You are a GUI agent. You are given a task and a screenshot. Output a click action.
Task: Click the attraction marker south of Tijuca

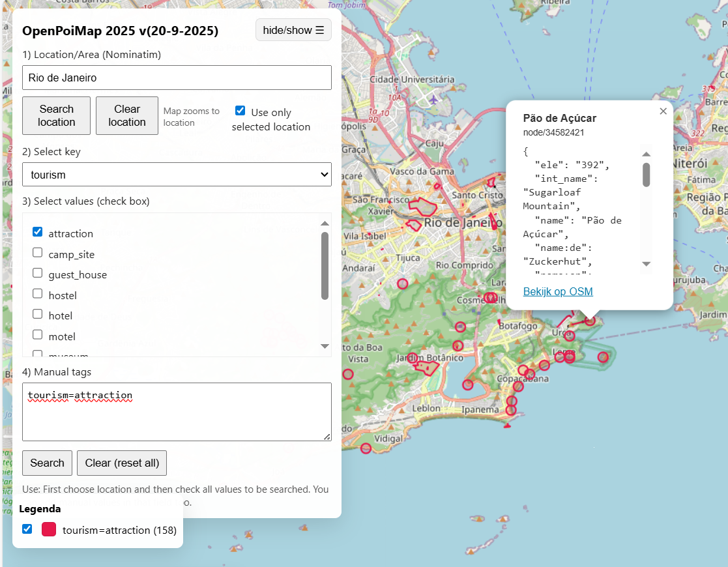pyautogui.click(x=402, y=283)
